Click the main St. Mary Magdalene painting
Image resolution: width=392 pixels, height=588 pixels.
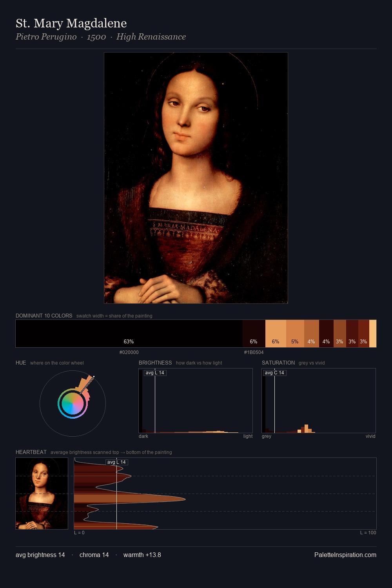point(196,178)
